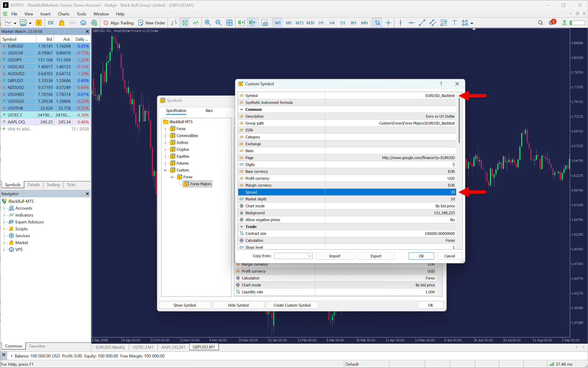This screenshot has width=588, height=368.
Task: Toggle chart auto scroll
Action: (x=241, y=23)
